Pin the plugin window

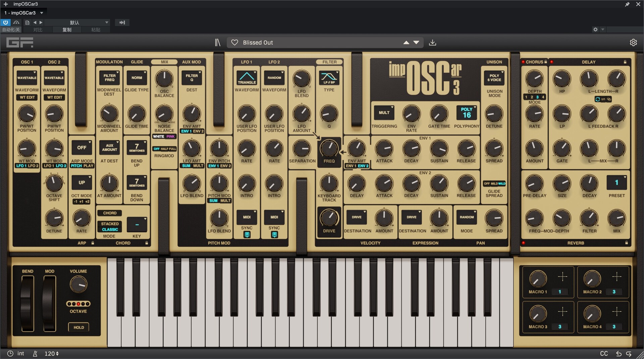tap(627, 4)
